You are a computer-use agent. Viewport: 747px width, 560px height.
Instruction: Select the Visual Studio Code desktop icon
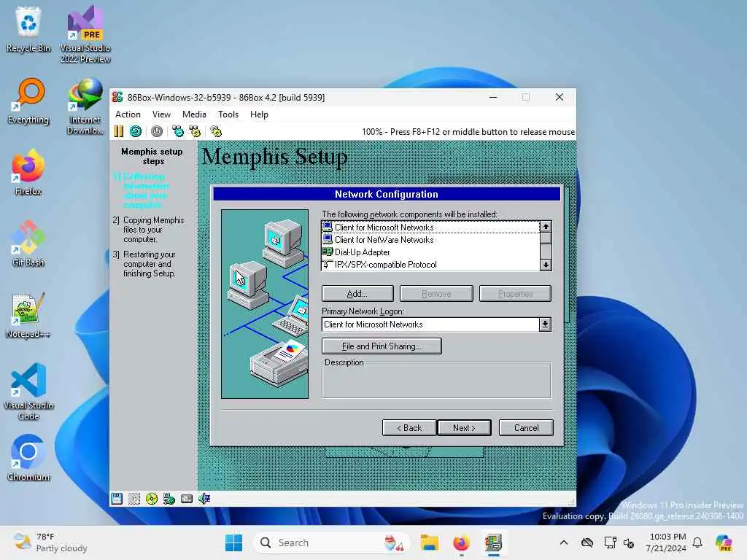tap(28, 392)
